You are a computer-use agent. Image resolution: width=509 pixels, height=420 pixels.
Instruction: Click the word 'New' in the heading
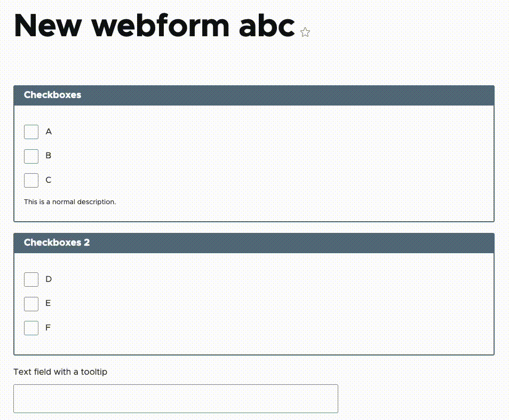click(x=47, y=26)
